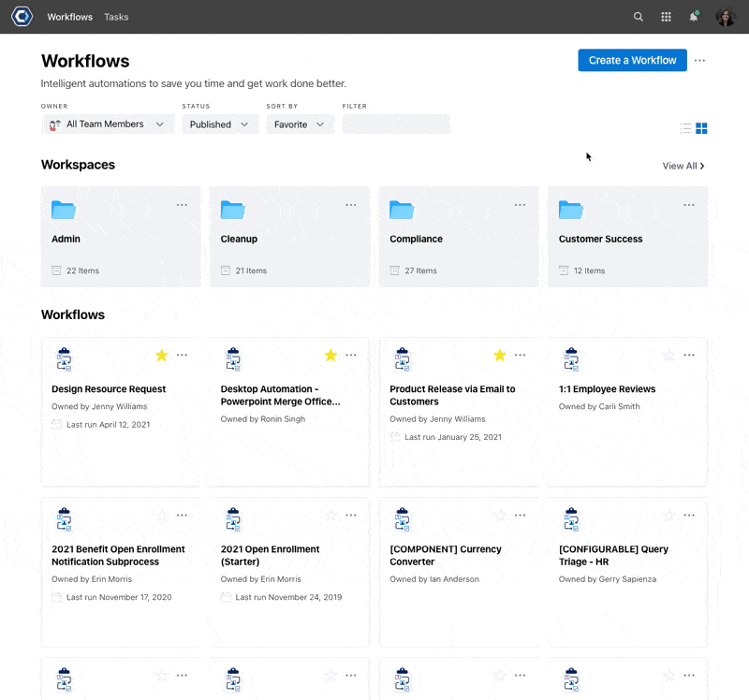The height and width of the screenshot is (700, 749).
Task: Expand the Owner All Team Members dropdown
Action: coord(108,124)
